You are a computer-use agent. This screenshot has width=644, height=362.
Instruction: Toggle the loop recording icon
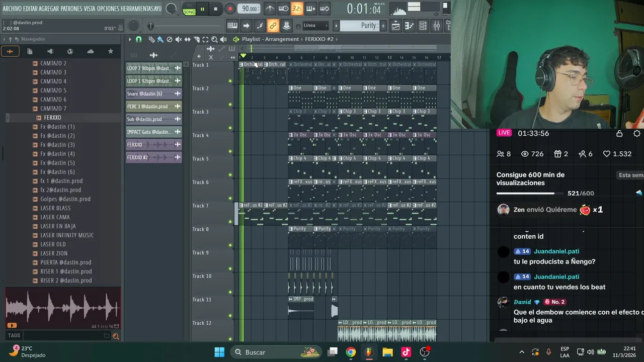pos(324,9)
